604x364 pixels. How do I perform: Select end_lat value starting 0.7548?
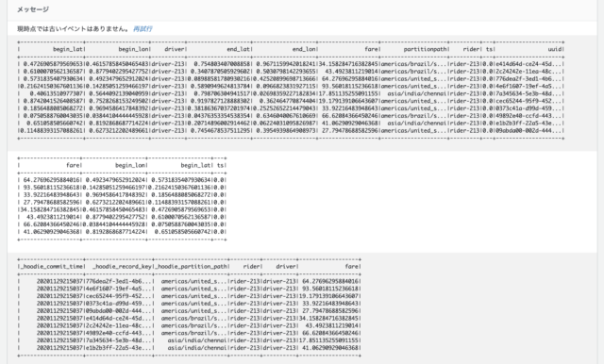point(222,64)
